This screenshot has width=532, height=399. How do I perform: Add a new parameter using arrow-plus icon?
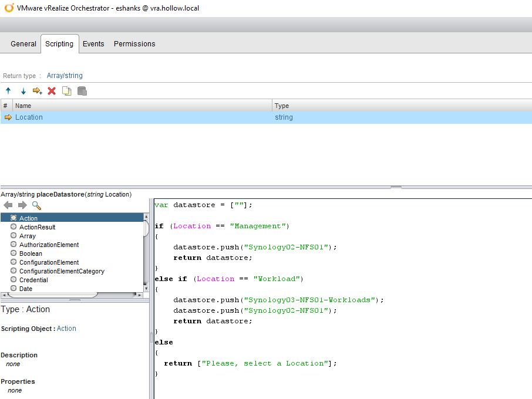coord(38,91)
